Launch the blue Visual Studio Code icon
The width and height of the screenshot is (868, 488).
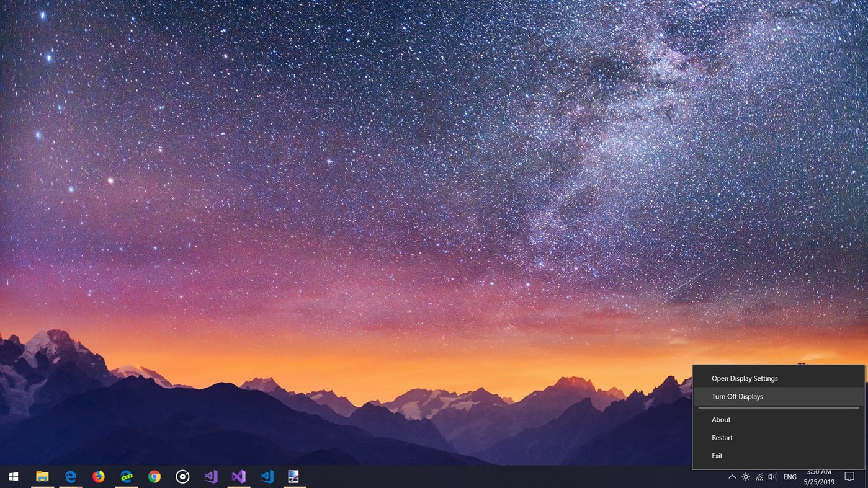(266, 476)
